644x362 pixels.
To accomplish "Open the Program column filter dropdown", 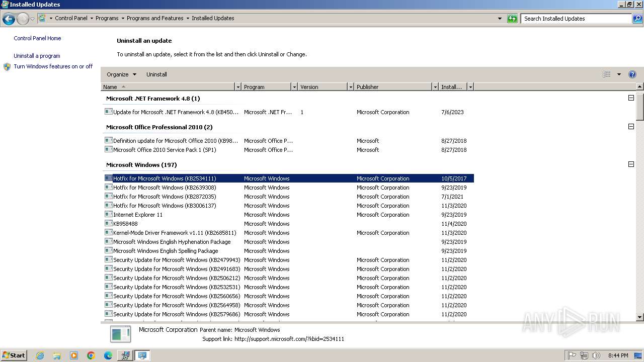I will point(294,87).
